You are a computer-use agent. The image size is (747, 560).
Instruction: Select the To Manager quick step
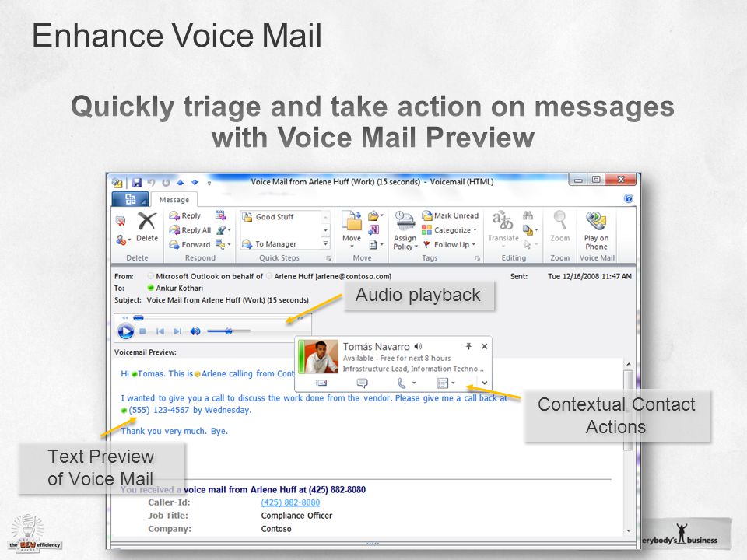click(270, 243)
